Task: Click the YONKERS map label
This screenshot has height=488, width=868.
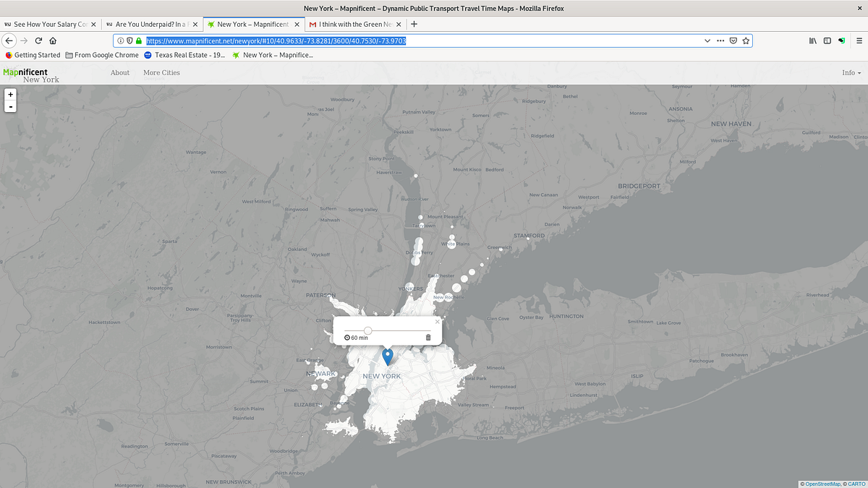Action: pos(411,288)
